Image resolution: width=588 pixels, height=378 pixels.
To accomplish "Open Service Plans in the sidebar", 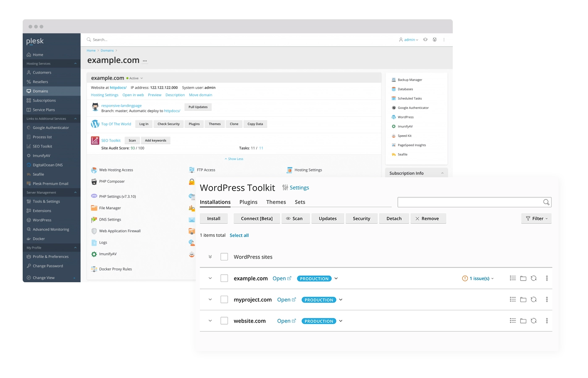I will (44, 110).
